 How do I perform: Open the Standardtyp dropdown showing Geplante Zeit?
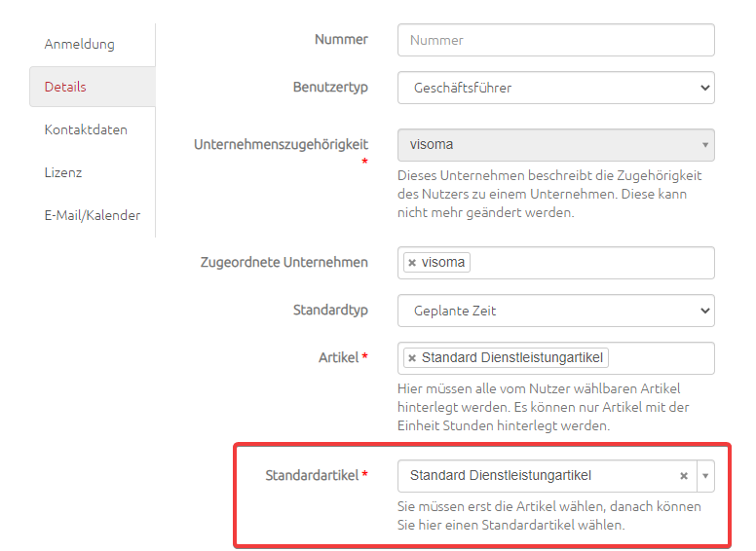pyautogui.click(x=556, y=311)
